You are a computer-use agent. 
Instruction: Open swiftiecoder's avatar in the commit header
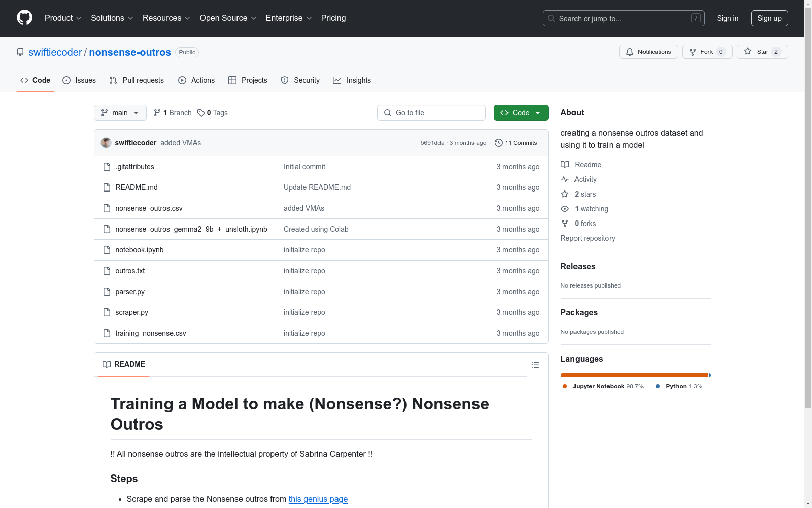coord(106,143)
